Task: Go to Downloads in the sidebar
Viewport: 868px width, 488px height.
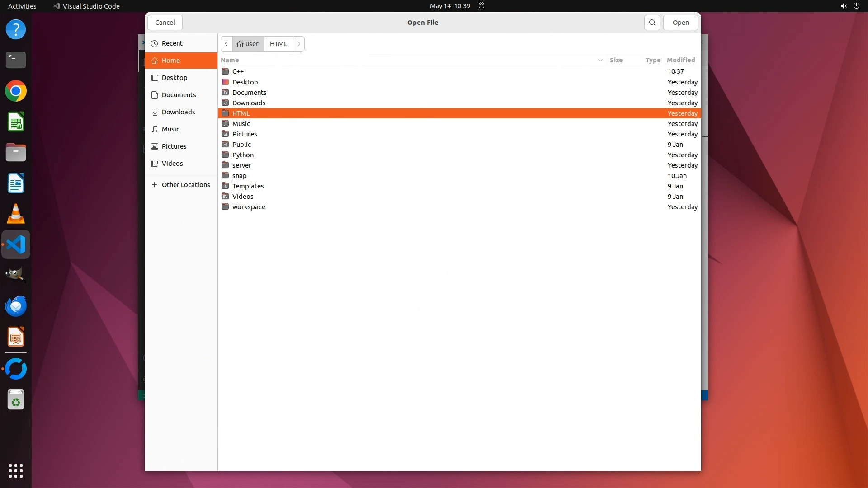Action: coord(178,112)
